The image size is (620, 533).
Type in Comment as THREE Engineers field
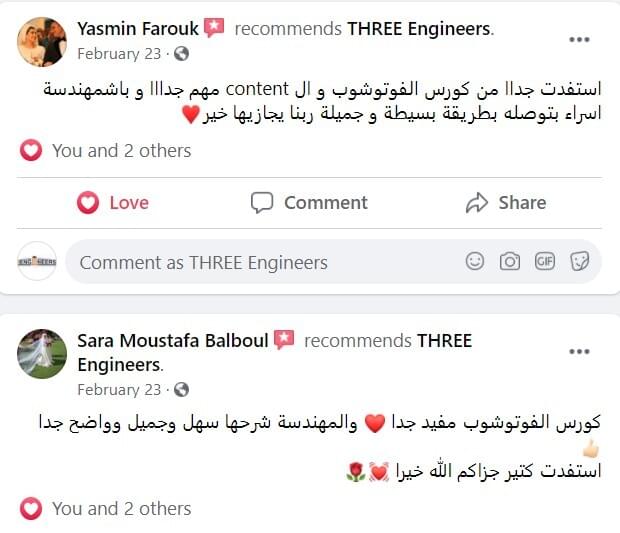260,263
